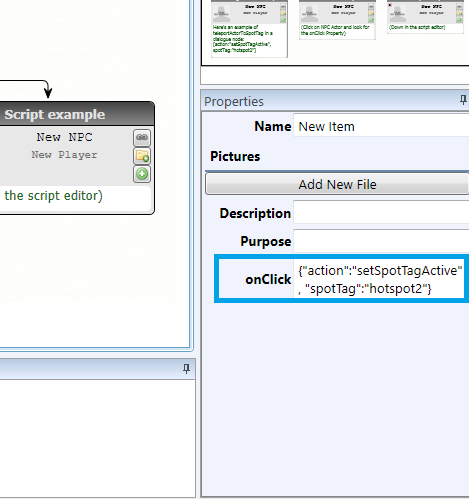Select the Script example node title bar

point(77,114)
